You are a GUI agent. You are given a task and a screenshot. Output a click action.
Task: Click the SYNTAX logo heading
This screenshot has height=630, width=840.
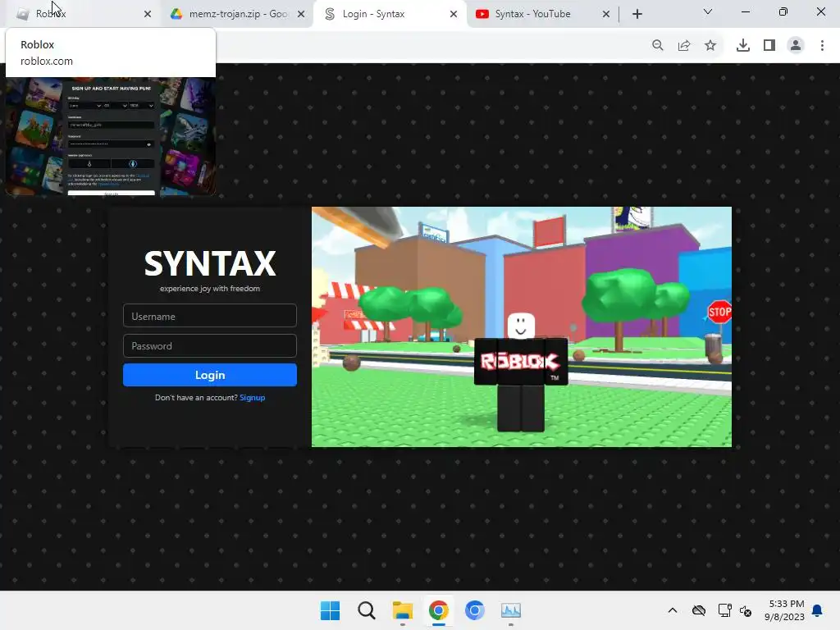(x=210, y=263)
